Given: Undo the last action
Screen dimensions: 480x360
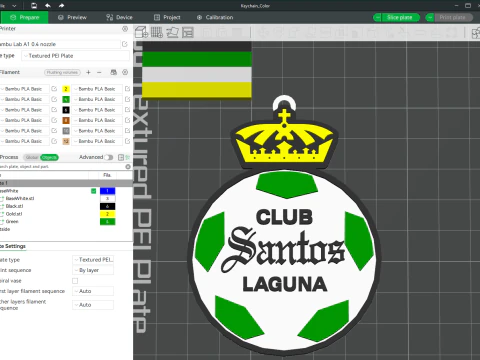Looking at the screenshot, I should (x=48, y=6).
